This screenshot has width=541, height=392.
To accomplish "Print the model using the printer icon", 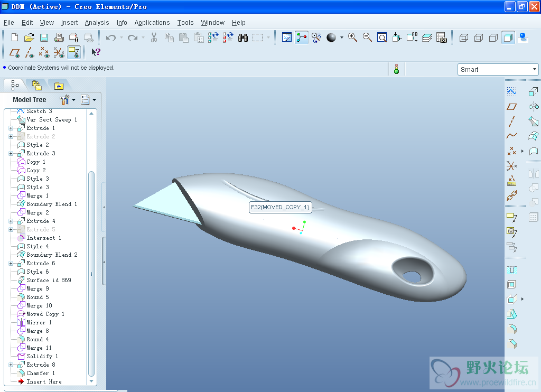I will [x=59, y=38].
